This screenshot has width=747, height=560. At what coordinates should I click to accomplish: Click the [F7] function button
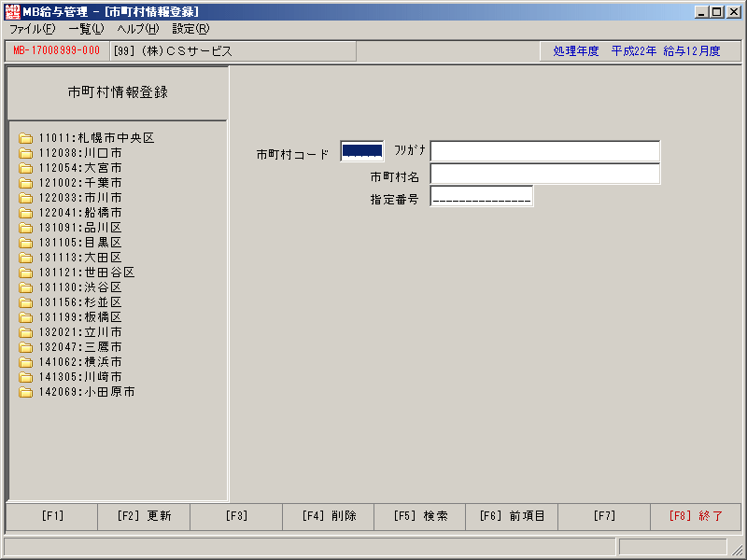coord(604,516)
